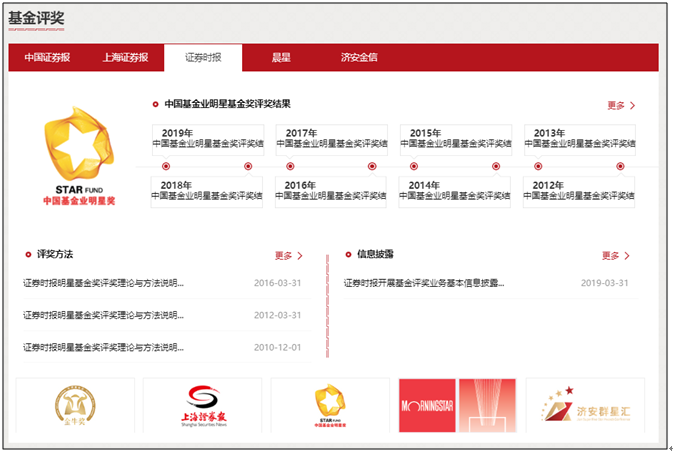Switch to the 晨星 tab
673x454 pixels.
(281, 57)
